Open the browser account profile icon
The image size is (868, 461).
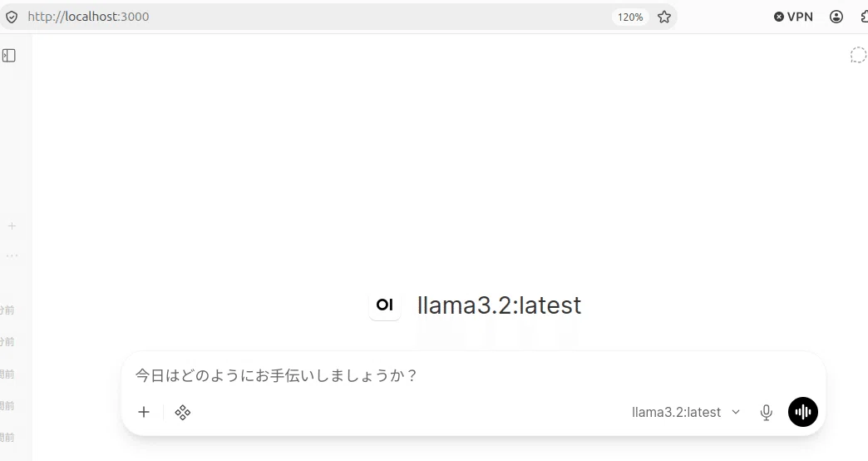pos(836,17)
